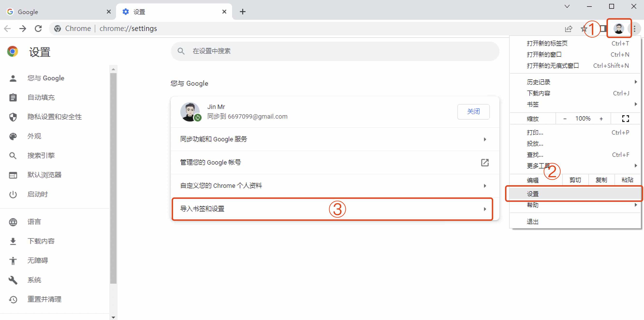Click the sidebar scrollbar up arrow

[113, 69]
